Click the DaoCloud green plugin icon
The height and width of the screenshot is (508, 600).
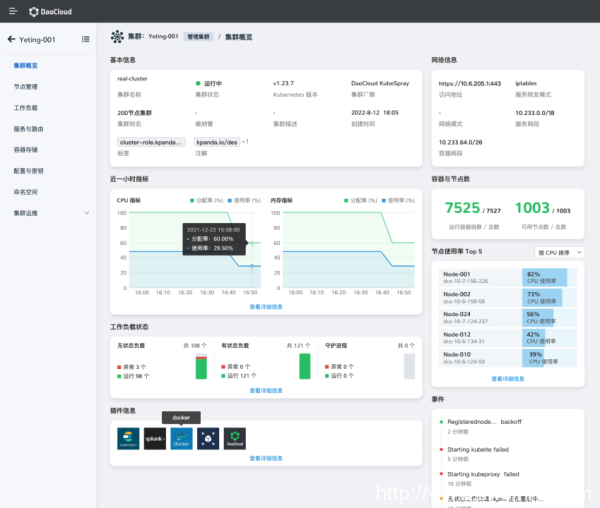(x=234, y=437)
